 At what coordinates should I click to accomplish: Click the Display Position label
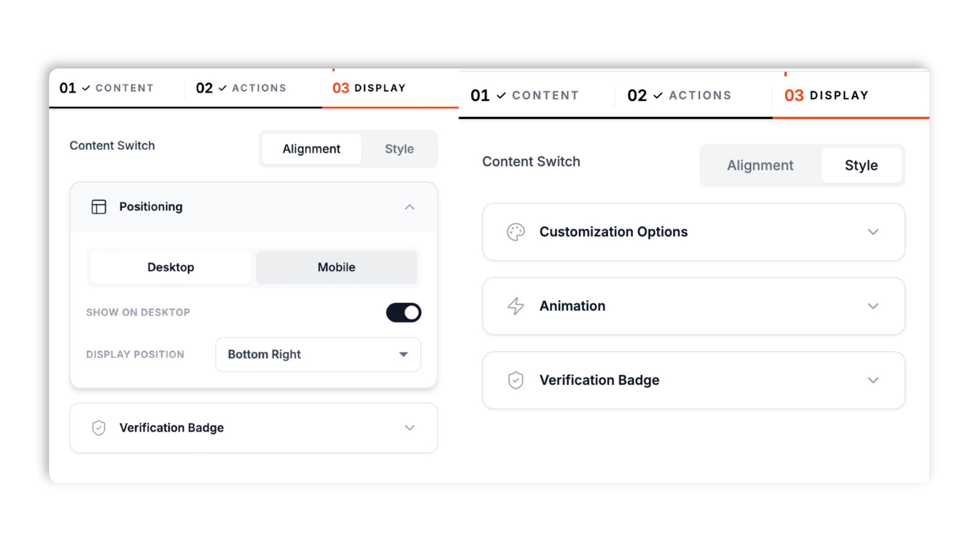tap(135, 354)
